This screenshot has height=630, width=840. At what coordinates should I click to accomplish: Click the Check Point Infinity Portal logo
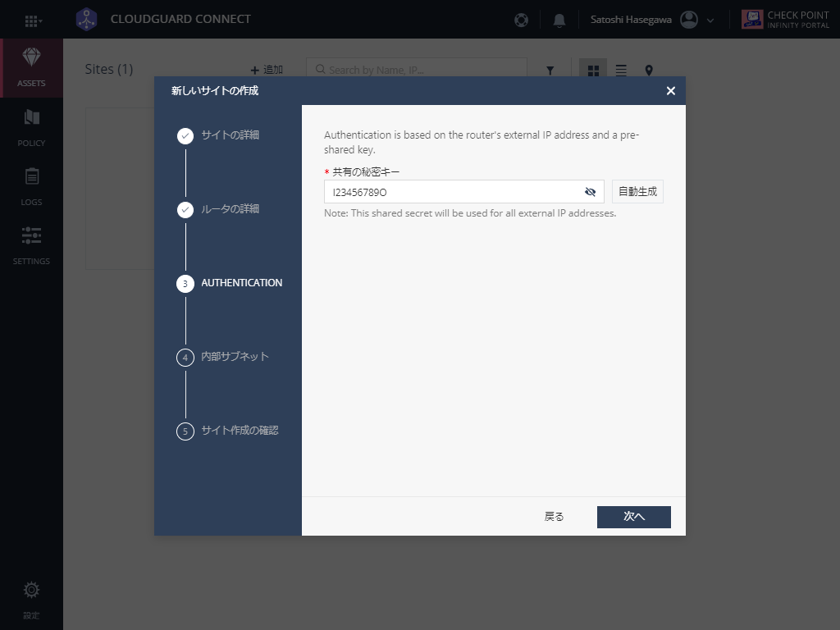tap(785, 20)
